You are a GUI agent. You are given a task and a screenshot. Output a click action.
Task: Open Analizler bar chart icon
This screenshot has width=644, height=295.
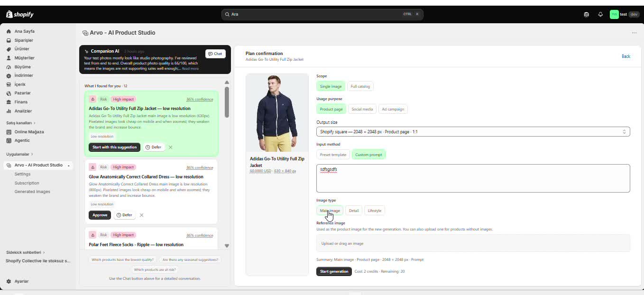9,111
